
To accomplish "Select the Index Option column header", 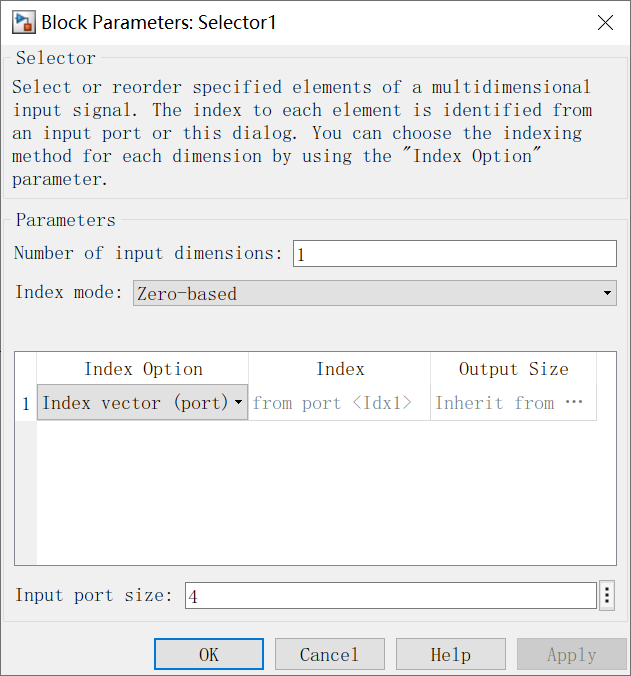I will (143, 369).
